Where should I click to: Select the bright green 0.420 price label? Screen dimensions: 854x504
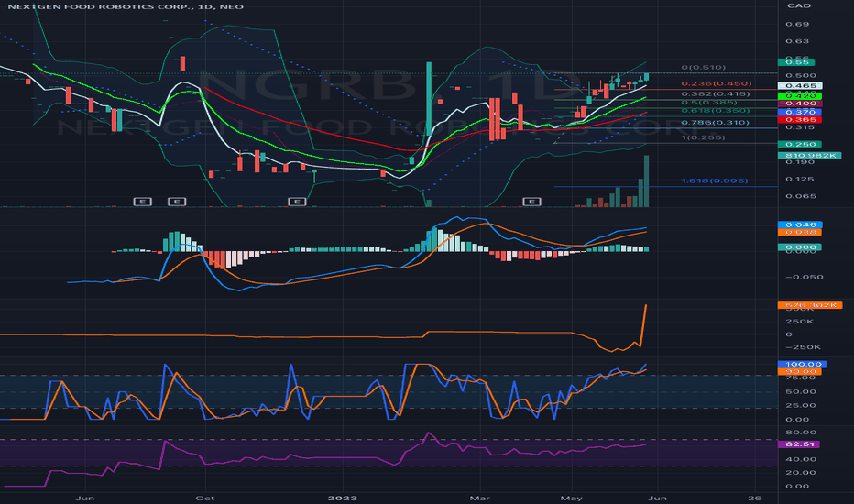(x=800, y=95)
